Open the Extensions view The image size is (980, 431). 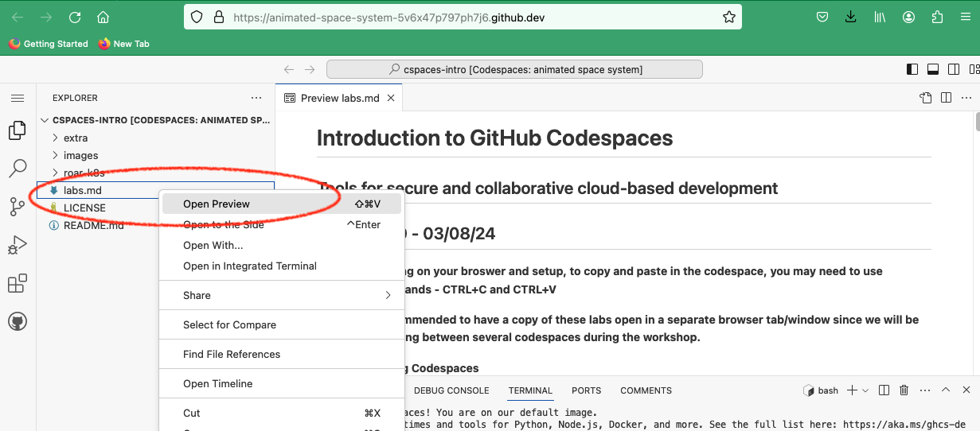point(18,283)
